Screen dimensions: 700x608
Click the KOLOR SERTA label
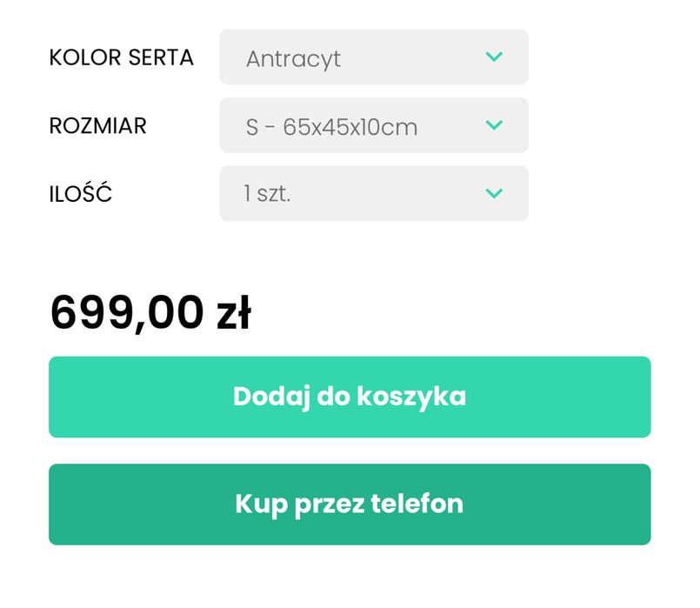click(x=122, y=57)
